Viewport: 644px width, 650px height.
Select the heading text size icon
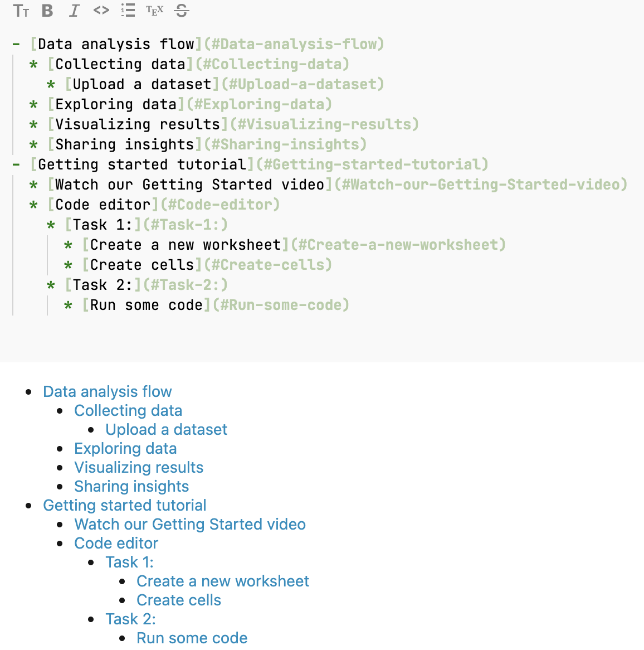[21, 11]
